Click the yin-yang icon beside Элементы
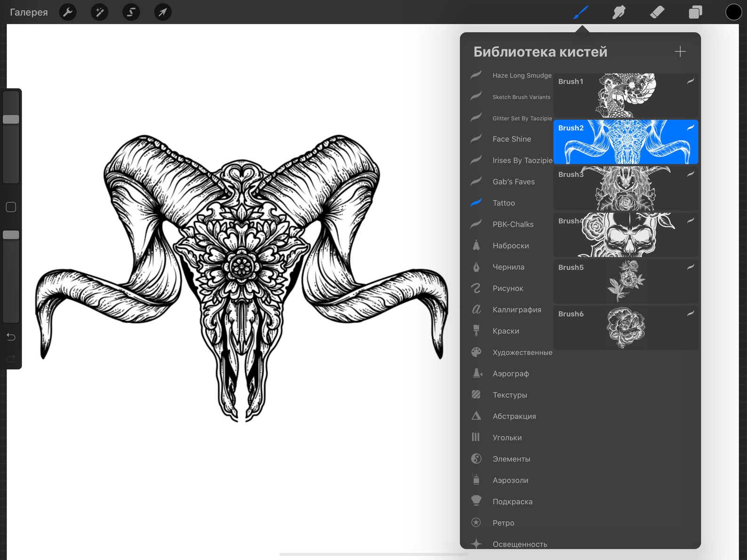 tap(477, 459)
